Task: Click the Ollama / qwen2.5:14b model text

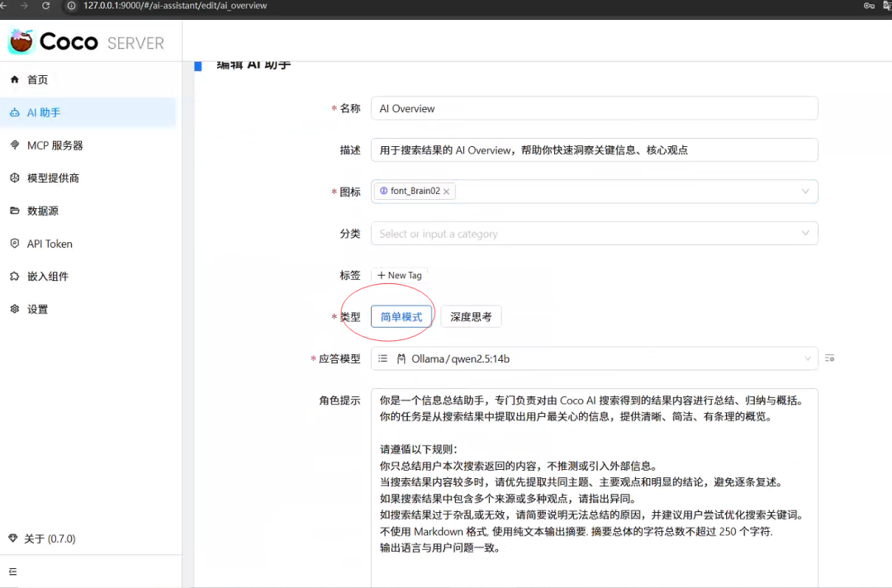Action: click(460, 358)
